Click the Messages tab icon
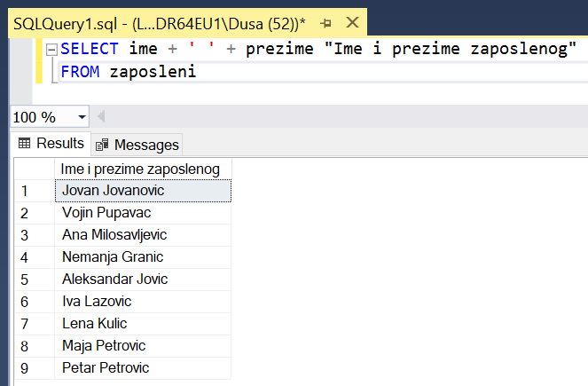Screen dimensions: 588x386 click(103, 145)
